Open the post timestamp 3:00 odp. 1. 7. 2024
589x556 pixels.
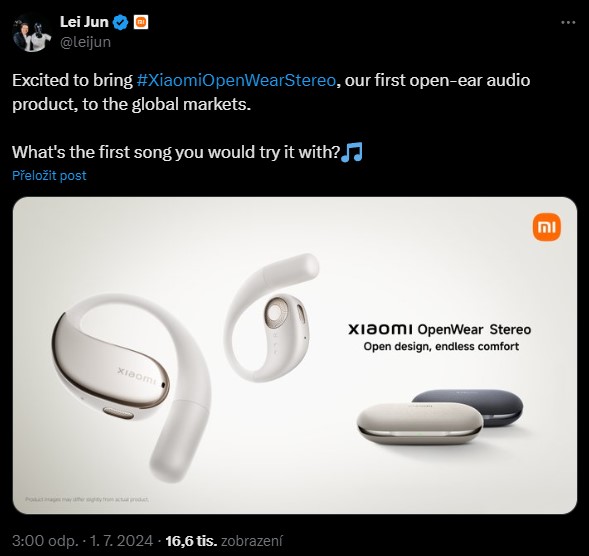point(83,541)
